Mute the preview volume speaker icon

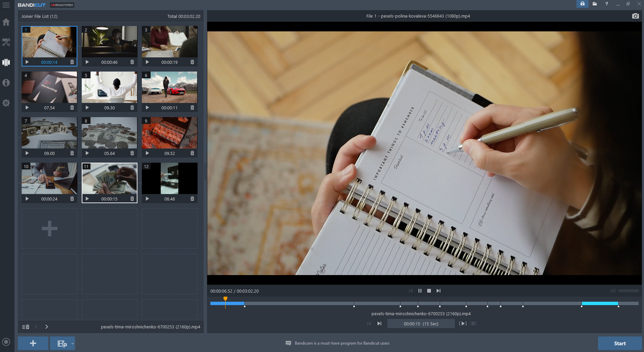click(613, 291)
